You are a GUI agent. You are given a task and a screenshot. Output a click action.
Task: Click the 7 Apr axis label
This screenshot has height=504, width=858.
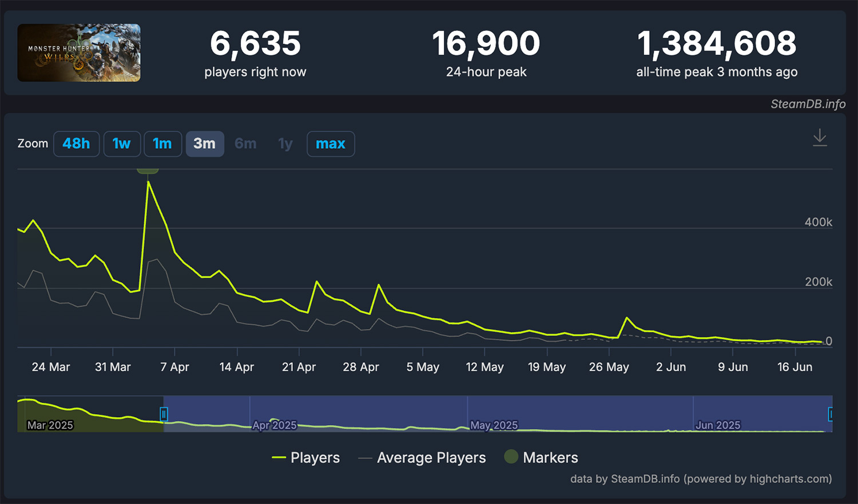pyautogui.click(x=174, y=367)
